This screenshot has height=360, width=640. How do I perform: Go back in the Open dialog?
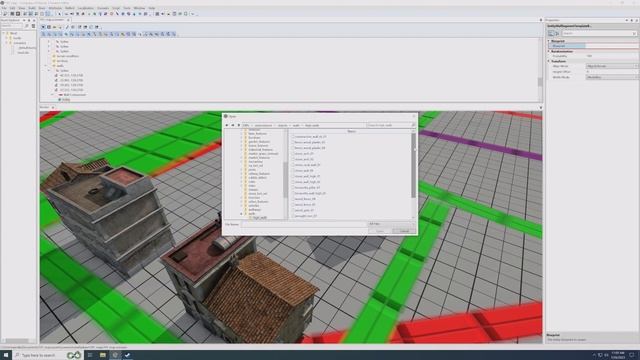coord(227,125)
